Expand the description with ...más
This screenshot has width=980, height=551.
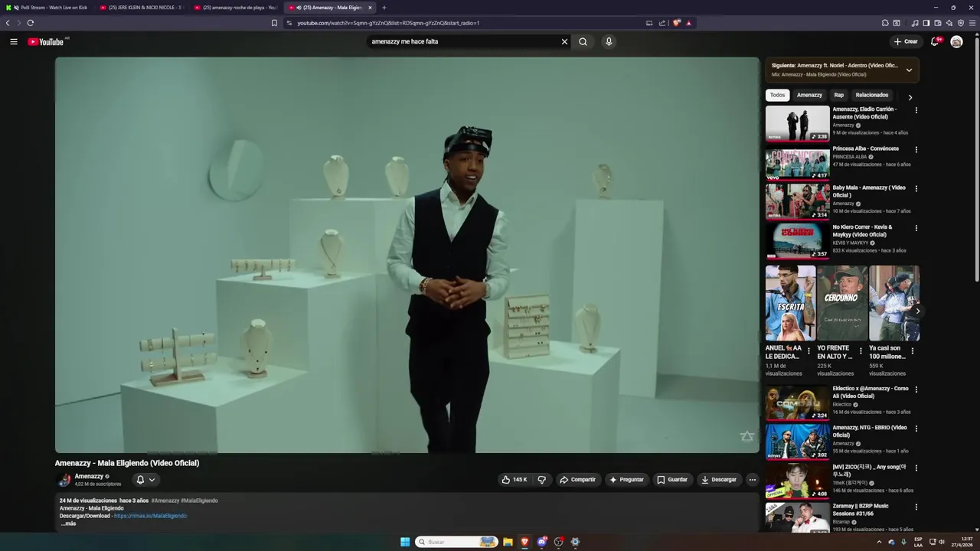tap(69, 523)
